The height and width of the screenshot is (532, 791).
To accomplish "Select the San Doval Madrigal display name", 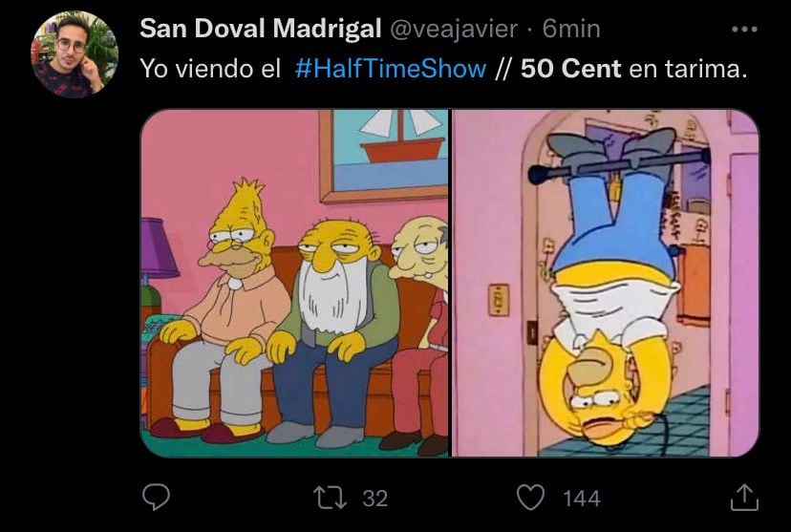I will [x=260, y=29].
